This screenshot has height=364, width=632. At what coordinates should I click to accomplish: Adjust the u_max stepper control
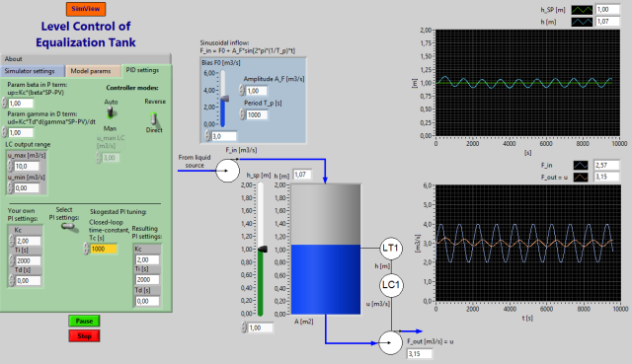tap(11, 166)
